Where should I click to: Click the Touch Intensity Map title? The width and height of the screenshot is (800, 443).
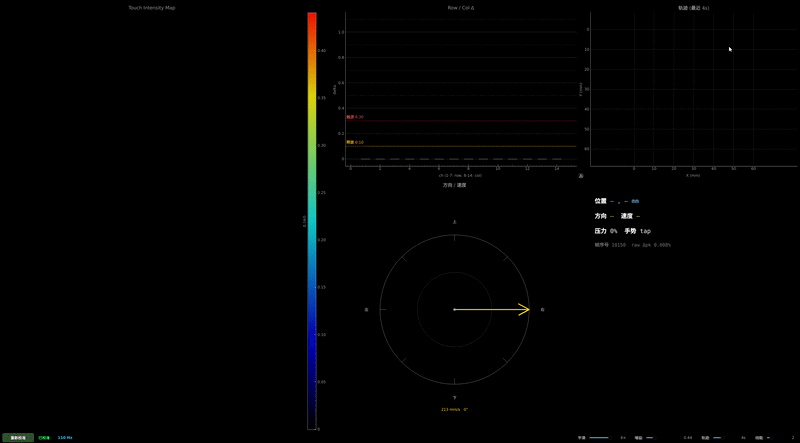(152, 8)
